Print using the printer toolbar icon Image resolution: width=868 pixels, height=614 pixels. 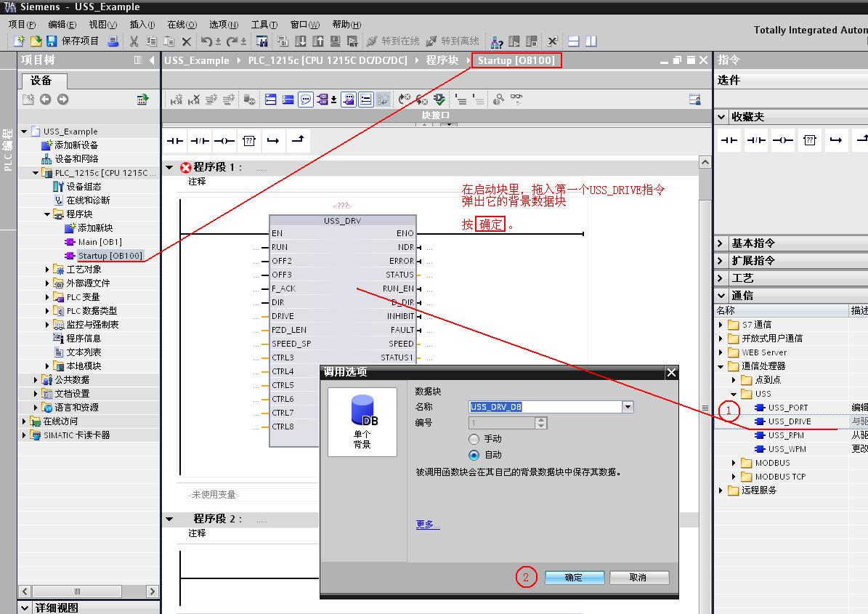(x=113, y=41)
